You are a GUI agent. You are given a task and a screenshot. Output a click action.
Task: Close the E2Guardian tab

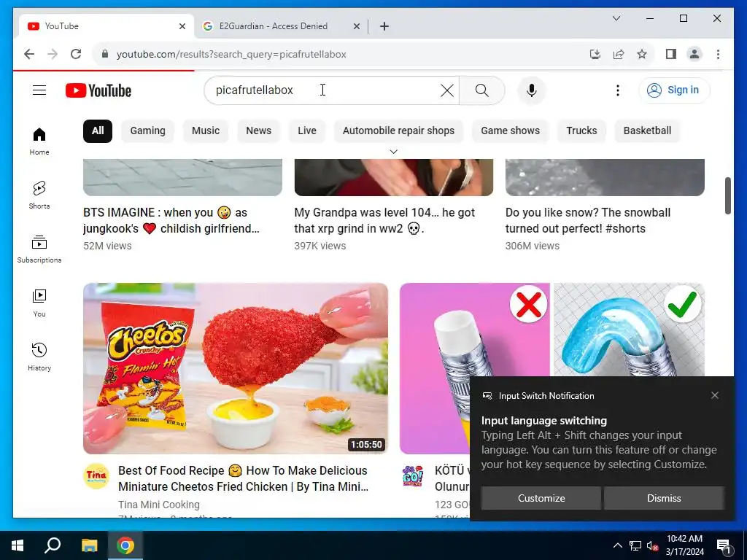pyautogui.click(x=356, y=26)
